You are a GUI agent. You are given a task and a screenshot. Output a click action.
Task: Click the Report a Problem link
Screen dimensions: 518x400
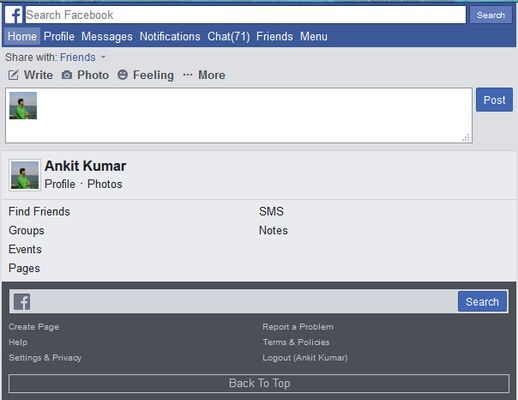[x=298, y=327]
